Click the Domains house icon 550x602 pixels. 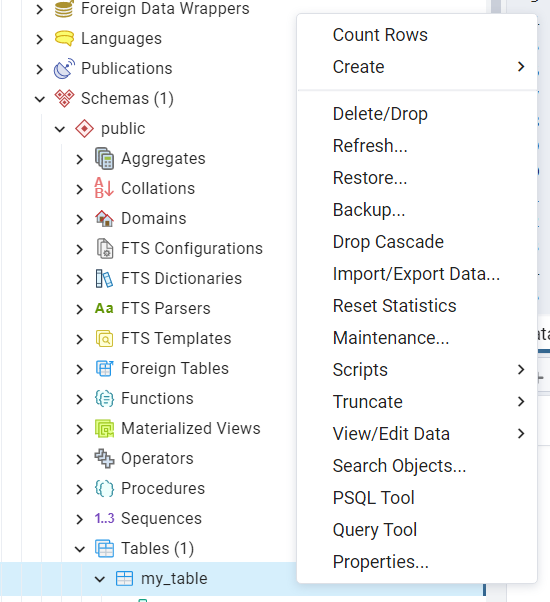point(104,218)
